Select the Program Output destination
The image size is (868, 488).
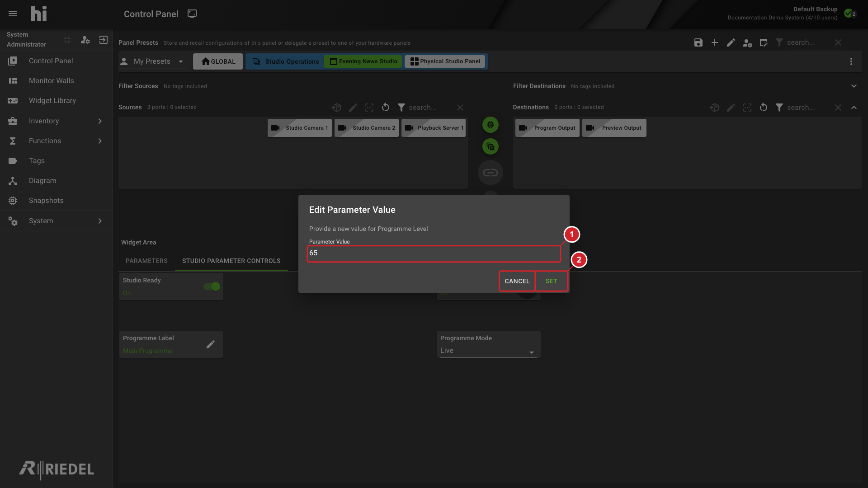[547, 128]
